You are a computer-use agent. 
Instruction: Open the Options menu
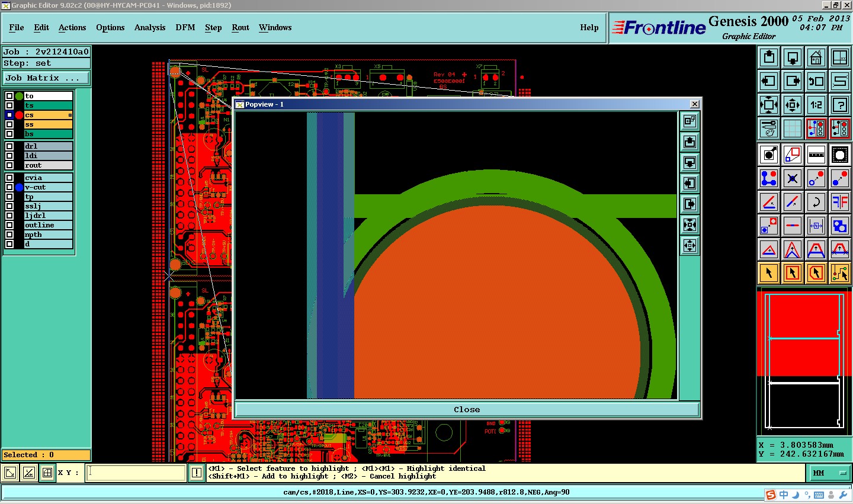[x=110, y=27]
